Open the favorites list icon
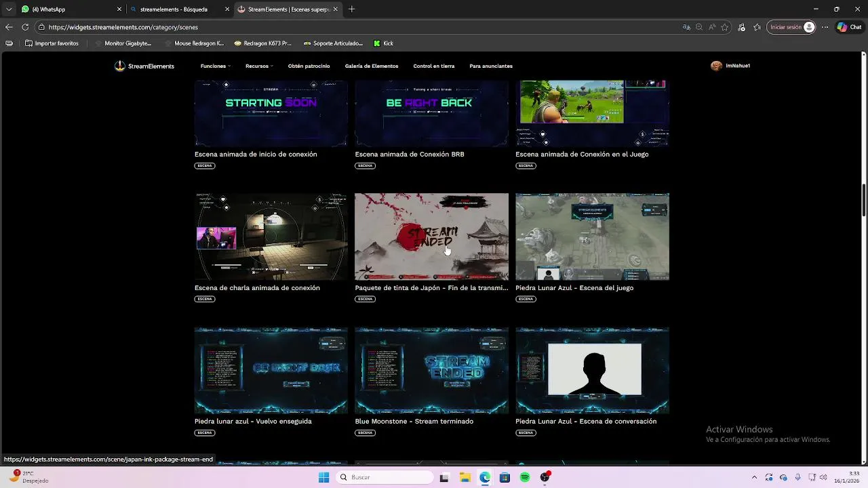 tap(757, 27)
